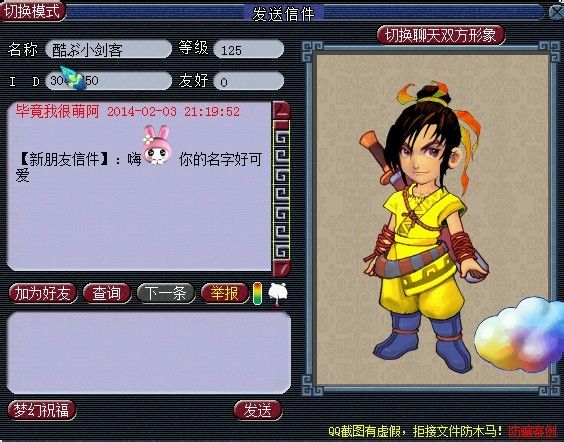Click the white tree icon beside 举报

[x=278, y=294]
